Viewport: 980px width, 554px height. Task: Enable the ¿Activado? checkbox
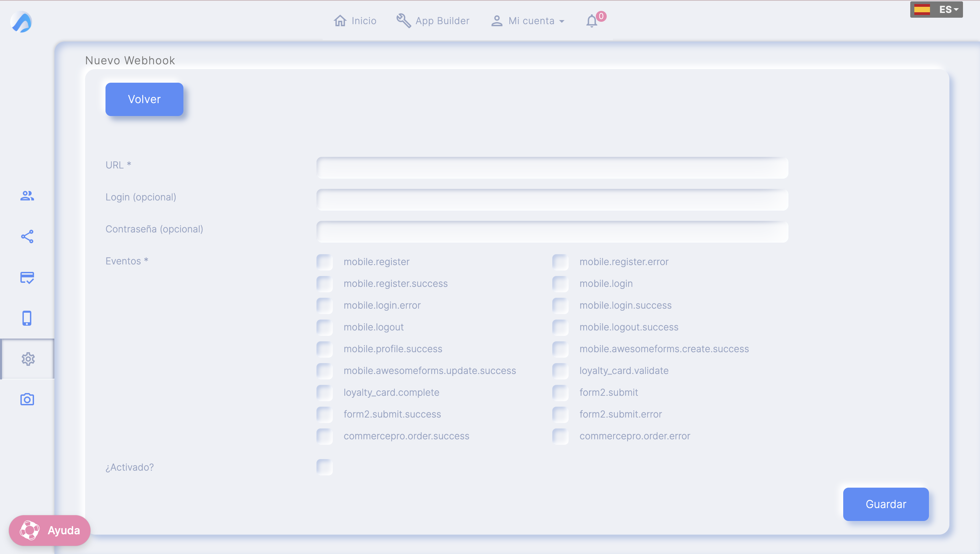pos(325,467)
